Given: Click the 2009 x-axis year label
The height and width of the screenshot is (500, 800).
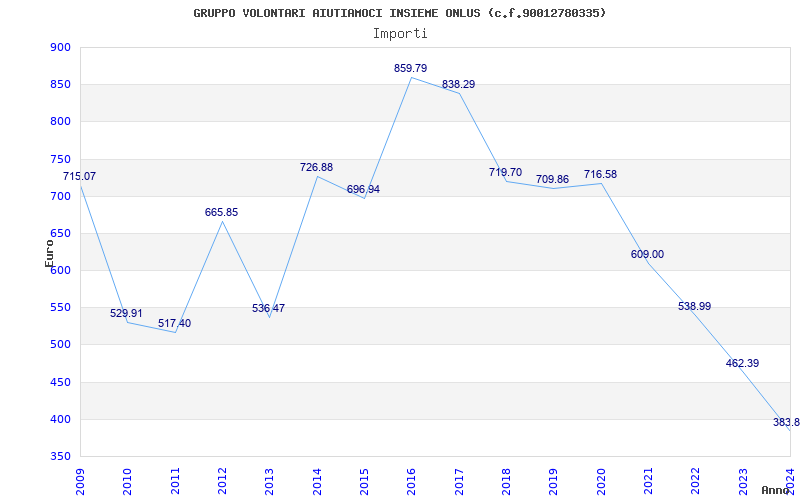Looking at the screenshot, I should (80, 482).
